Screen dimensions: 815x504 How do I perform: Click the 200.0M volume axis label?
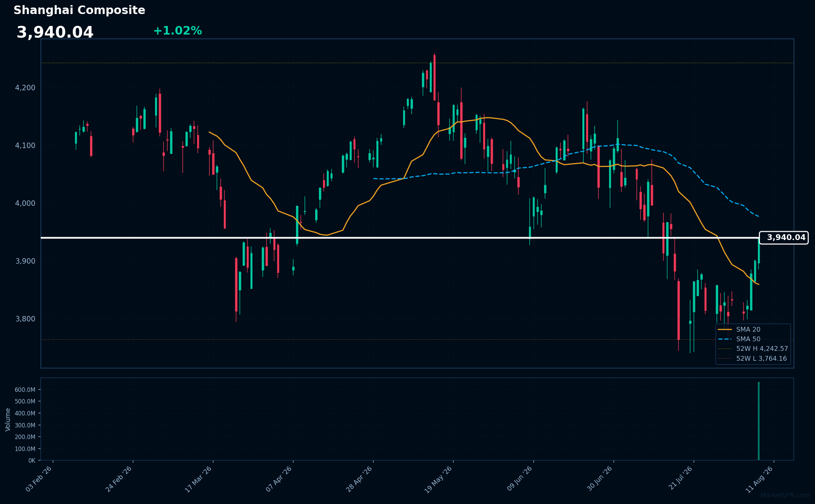click(25, 437)
